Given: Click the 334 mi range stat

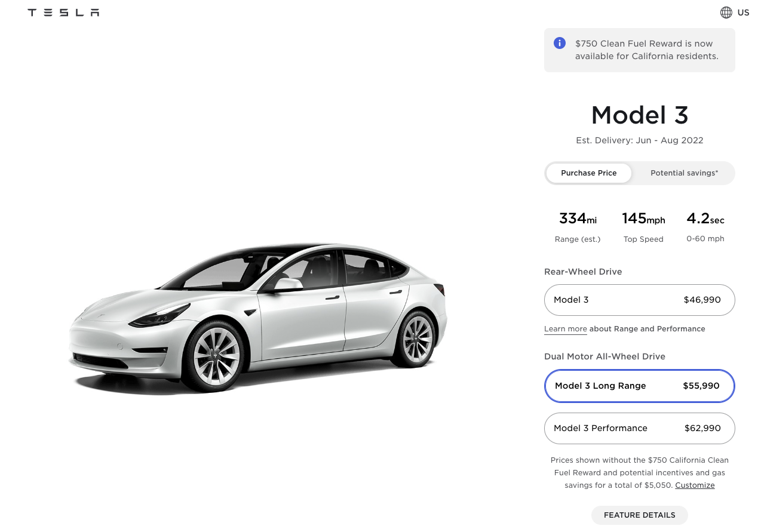Looking at the screenshot, I should (x=577, y=226).
